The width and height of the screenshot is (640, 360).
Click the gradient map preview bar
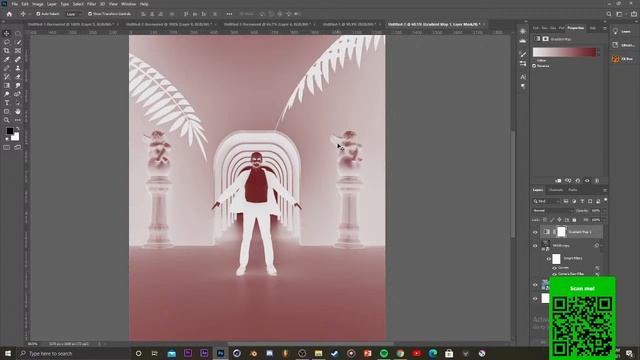[564, 52]
